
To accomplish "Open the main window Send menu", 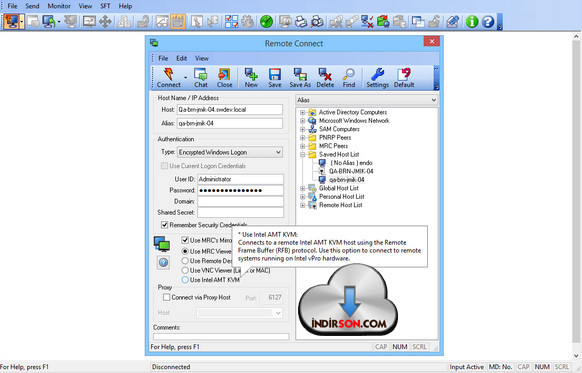I will (32, 6).
